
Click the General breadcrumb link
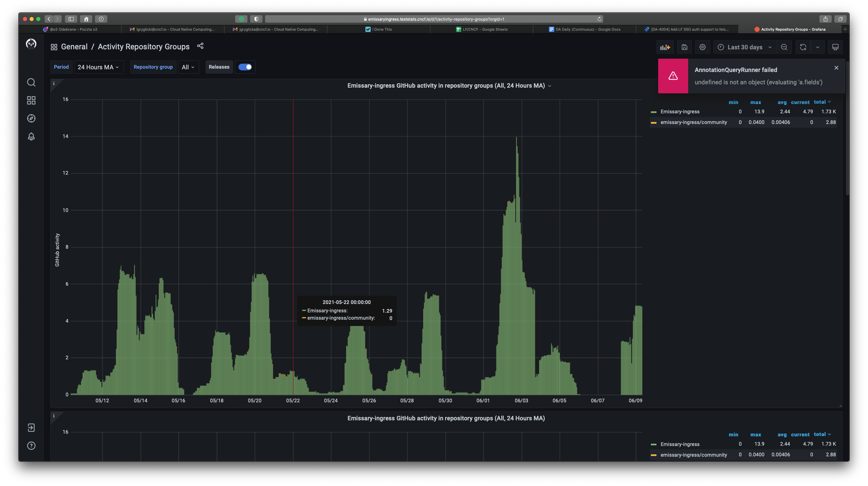pos(74,46)
